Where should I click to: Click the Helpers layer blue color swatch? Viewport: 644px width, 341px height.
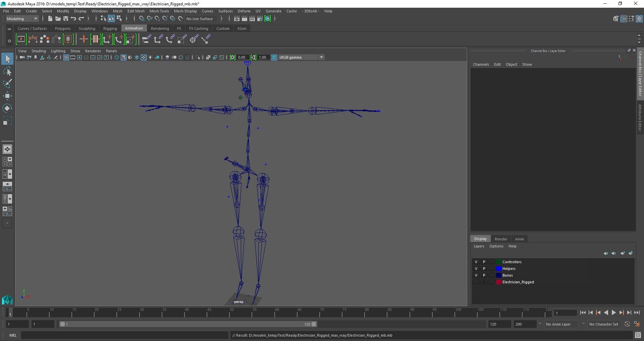pyautogui.click(x=499, y=269)
